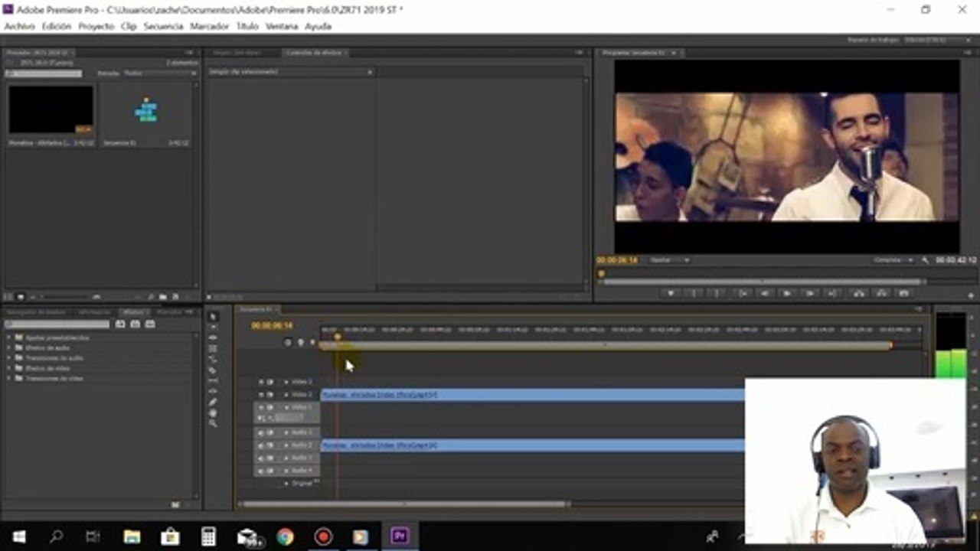
Task: Expand the Audio 1 track triangle
Action: click(x=286, y=432)
